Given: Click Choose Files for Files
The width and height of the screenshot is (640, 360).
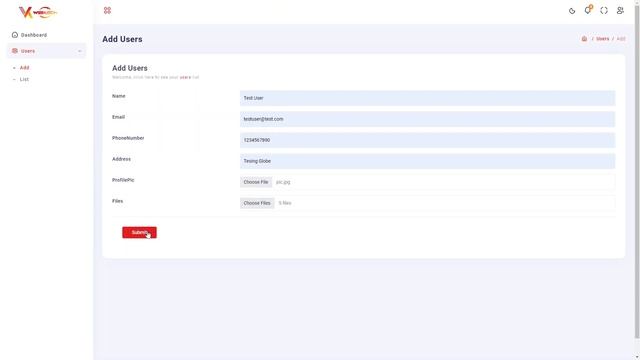Looking at the screenshot, I should pyautogui.click(x=257, y=203).
